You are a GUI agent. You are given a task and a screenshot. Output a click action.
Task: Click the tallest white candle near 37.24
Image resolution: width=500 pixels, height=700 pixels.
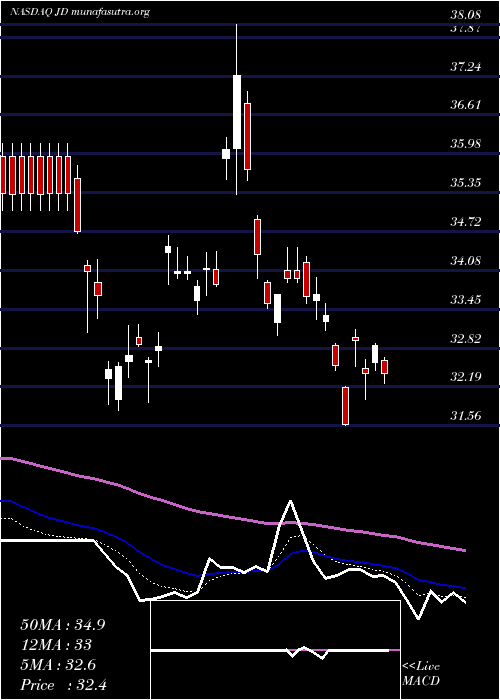pos(237,112)
